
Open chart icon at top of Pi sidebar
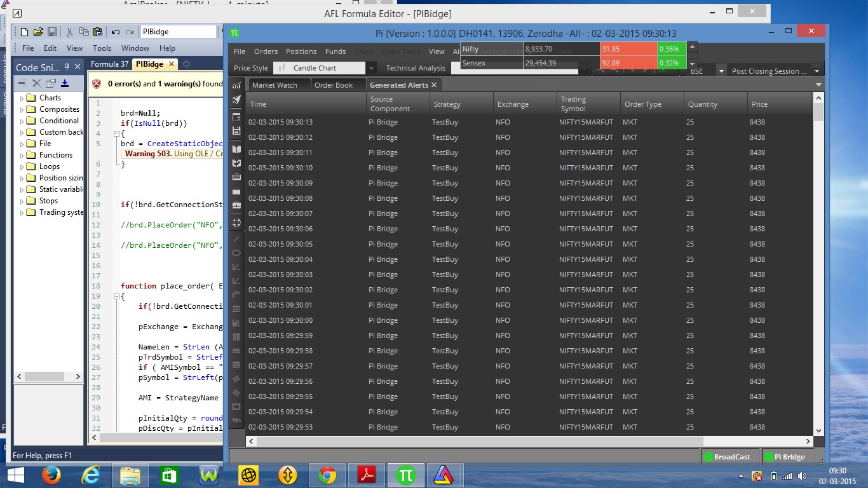236,85
